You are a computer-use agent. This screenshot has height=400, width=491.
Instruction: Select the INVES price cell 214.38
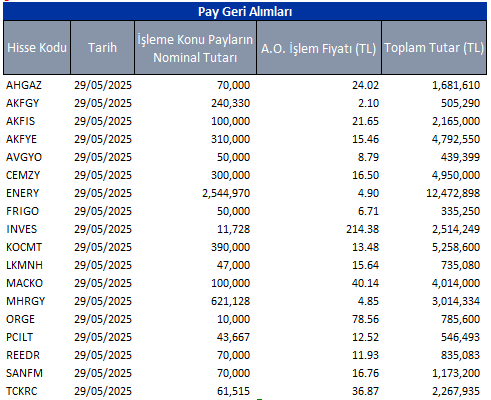(x=363, y=229)
